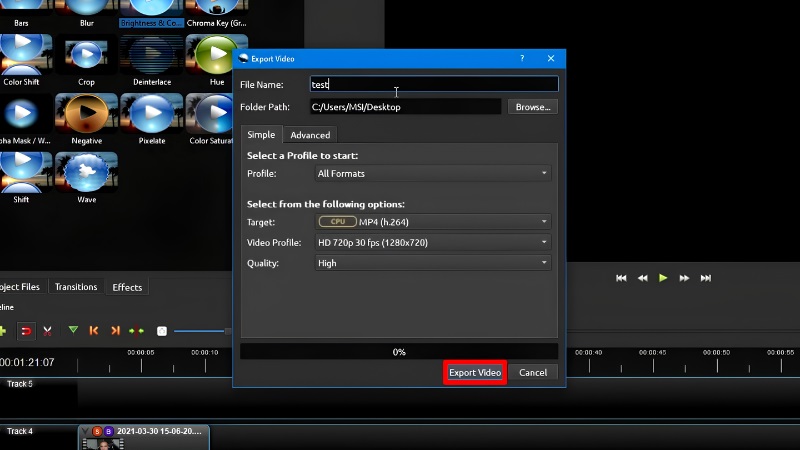Viewport: 800px width, 450px height.
Task: Select the Wave effect icon
Action: click(86, 172)
